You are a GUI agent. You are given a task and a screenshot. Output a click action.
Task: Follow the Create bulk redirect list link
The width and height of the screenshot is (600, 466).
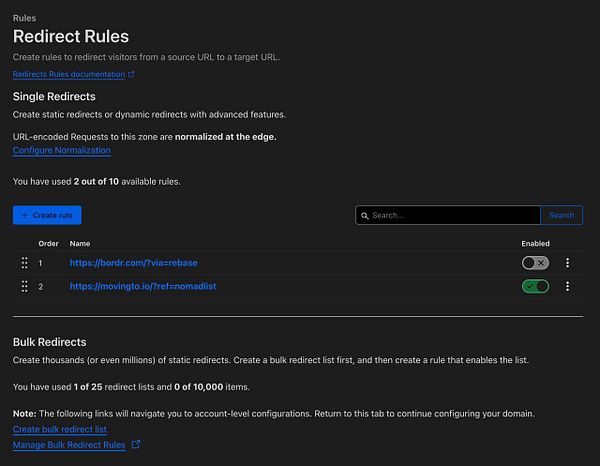coord(60,429)
